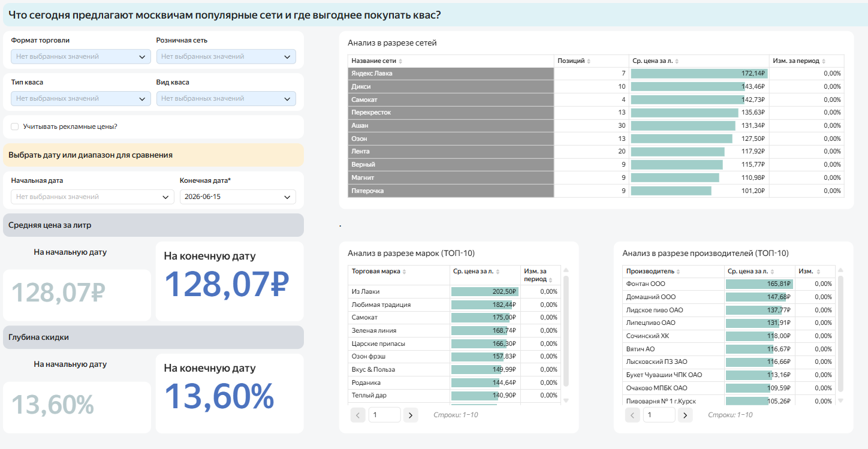This screenshot has height=449, width=868.
Task: Go to previous page of manufacturers table
Action: [x=632, y=415]
